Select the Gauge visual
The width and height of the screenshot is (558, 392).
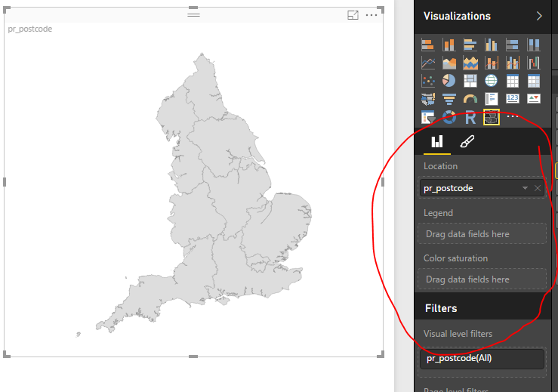tap(470, 99)
